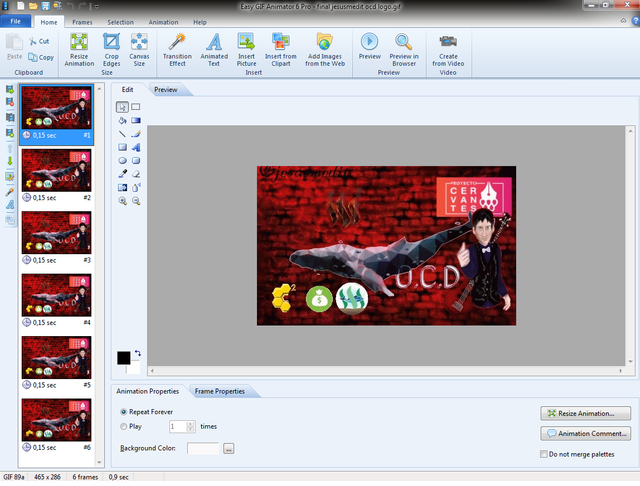Click the black foreground color swatch
This screenshot has height=486, width=640.
click(x=124, y=358)
